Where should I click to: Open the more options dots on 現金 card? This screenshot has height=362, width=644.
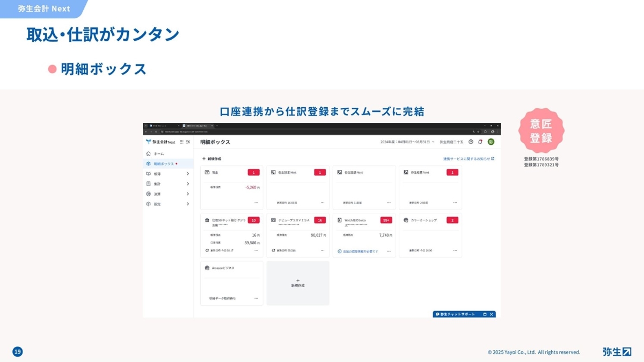[256, 203]
